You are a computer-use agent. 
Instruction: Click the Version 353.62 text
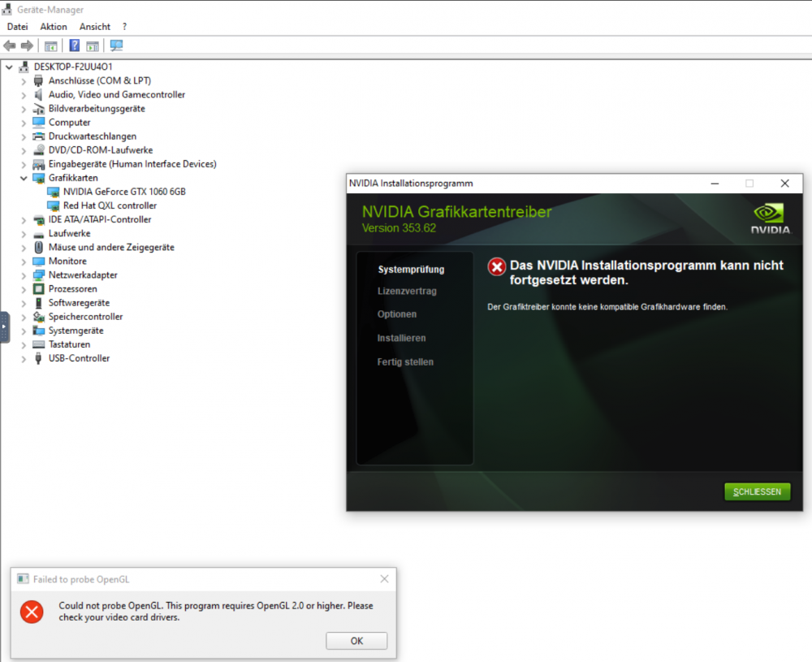click(x=399, y=228)
